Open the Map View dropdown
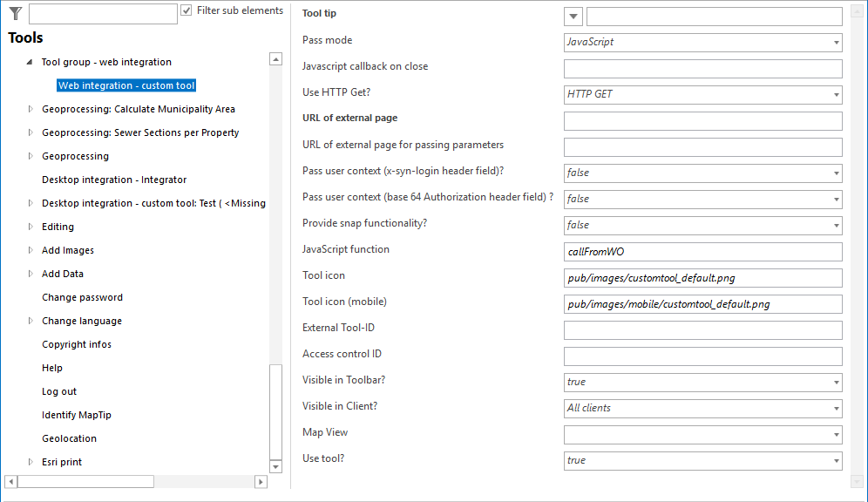 tap(837, 434)
